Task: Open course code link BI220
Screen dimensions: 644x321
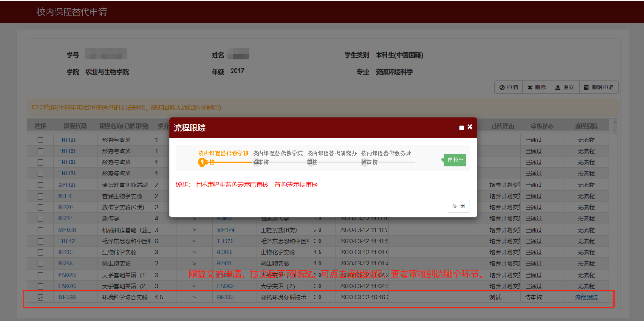Action: 66,208
